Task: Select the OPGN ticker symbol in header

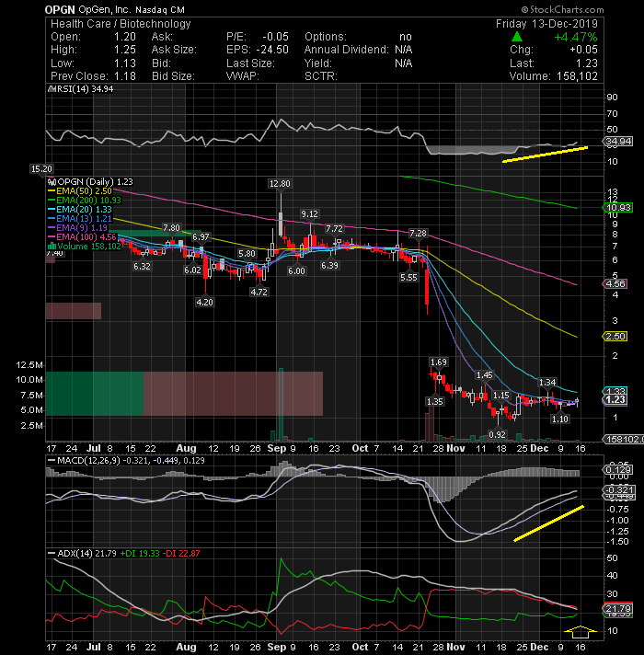Action: click(x=60, y=9)
